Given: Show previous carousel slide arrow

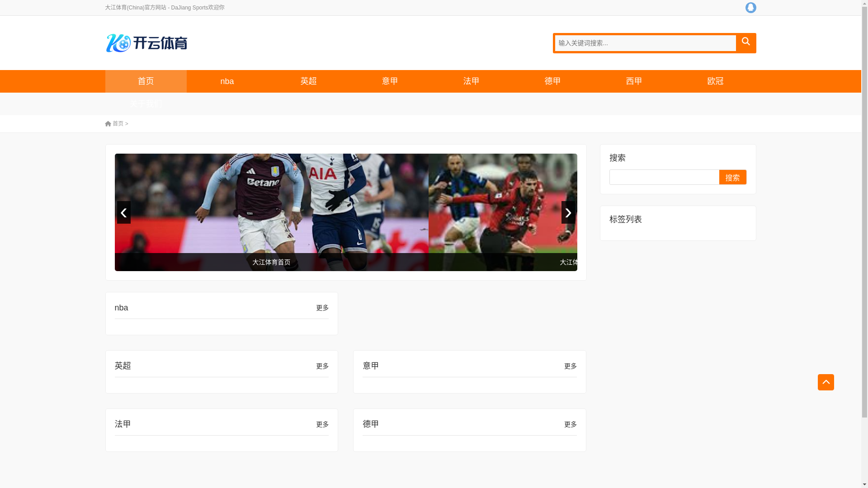Looking at the screenshot, I should pyautogui.click(x=124, y=212).
